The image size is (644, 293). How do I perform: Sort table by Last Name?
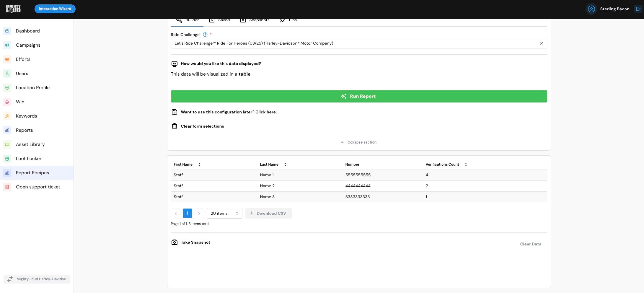(x=285, y=165)
